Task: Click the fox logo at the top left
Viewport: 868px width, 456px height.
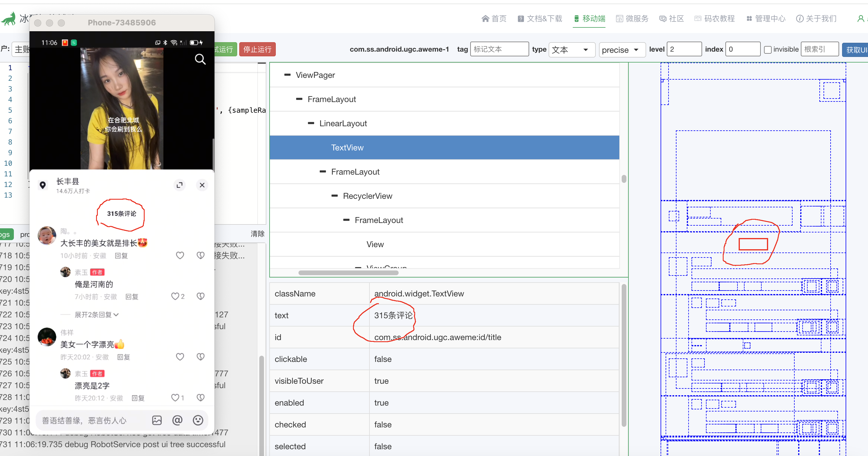Action: [9, 19]
